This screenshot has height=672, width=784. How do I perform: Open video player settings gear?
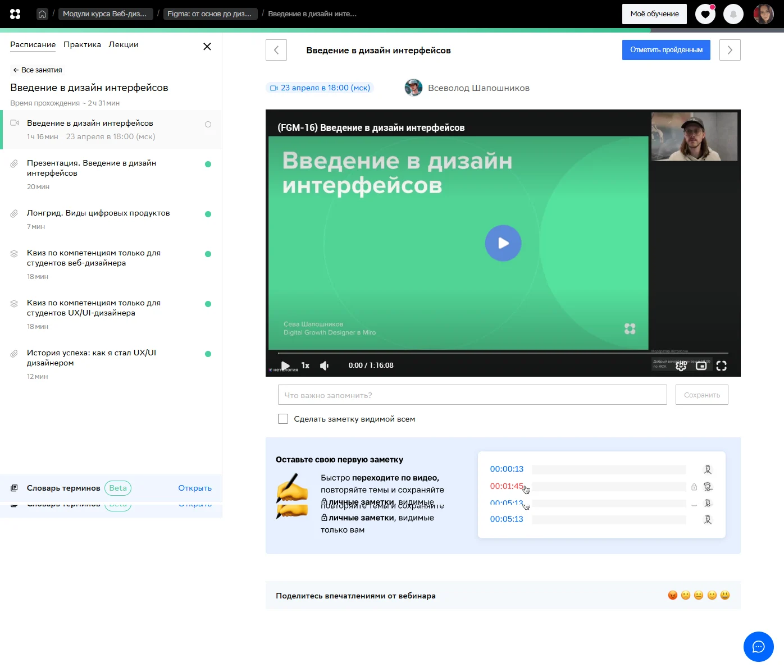pos(681,366)
